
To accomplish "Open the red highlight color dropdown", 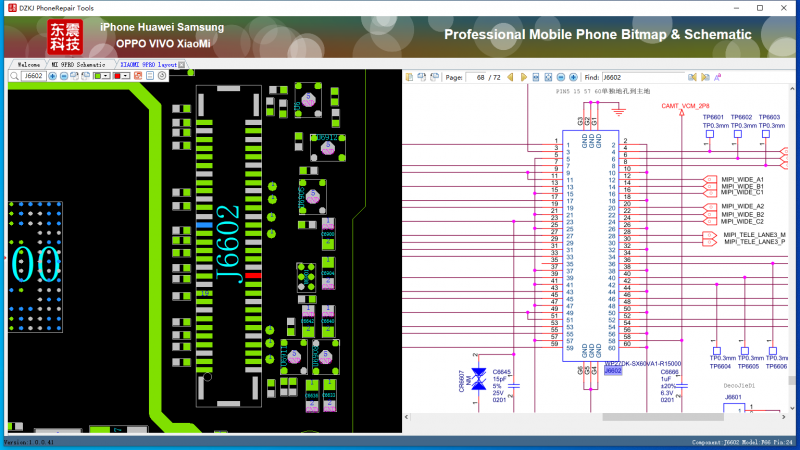I will click(x=126, y=76).
